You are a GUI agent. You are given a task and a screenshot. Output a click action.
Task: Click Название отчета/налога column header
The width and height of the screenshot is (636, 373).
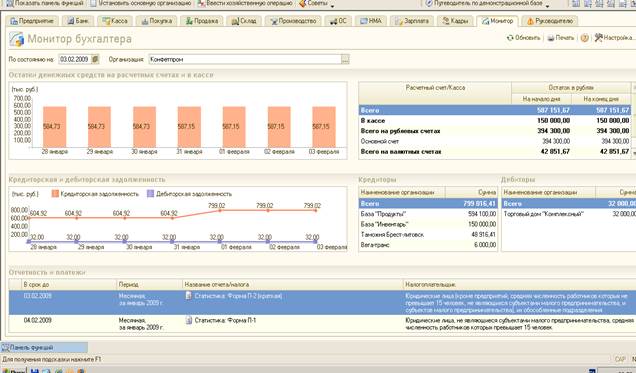(x=293, y=285)
